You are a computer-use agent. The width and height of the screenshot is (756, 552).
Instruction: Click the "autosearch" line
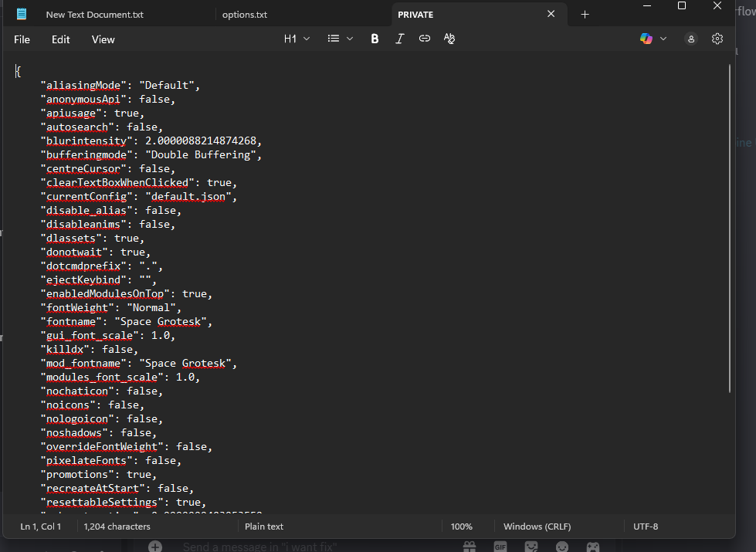click(x=102, y=127)
